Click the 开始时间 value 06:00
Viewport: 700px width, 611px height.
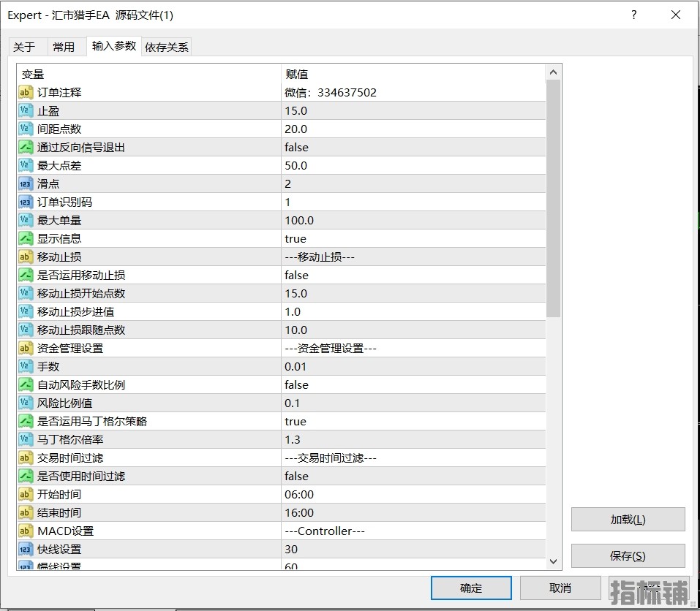pyautogui.click(x=299, y=495)
